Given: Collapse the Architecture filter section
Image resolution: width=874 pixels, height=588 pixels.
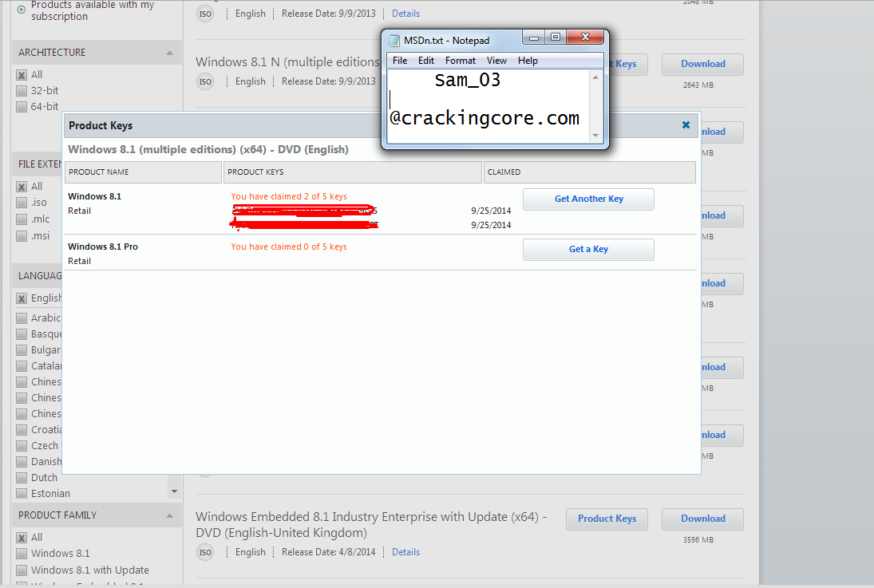Looking at the screenshot, I should pos(170,53).
